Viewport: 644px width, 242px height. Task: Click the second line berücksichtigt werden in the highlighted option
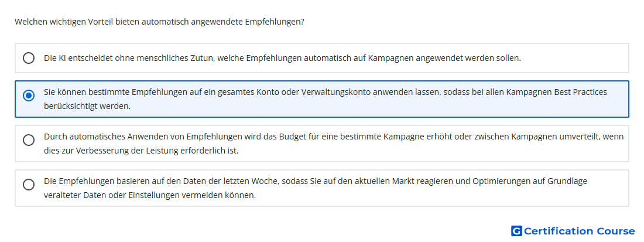pos(87,106)
